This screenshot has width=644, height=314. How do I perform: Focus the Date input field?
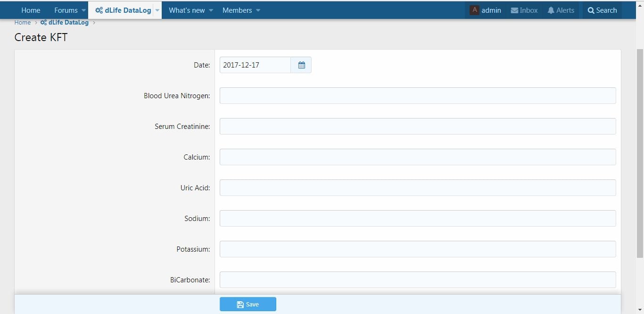point(255,65)
